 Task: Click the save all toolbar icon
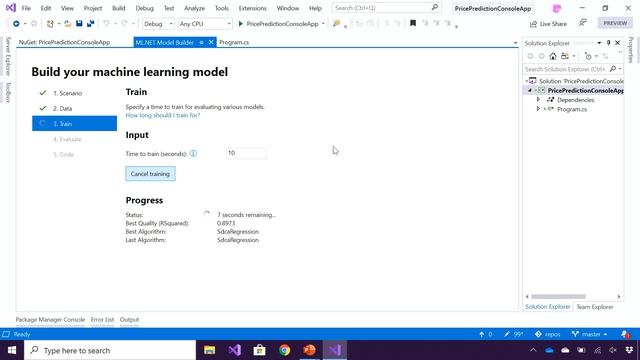click(x=91, y=24)
